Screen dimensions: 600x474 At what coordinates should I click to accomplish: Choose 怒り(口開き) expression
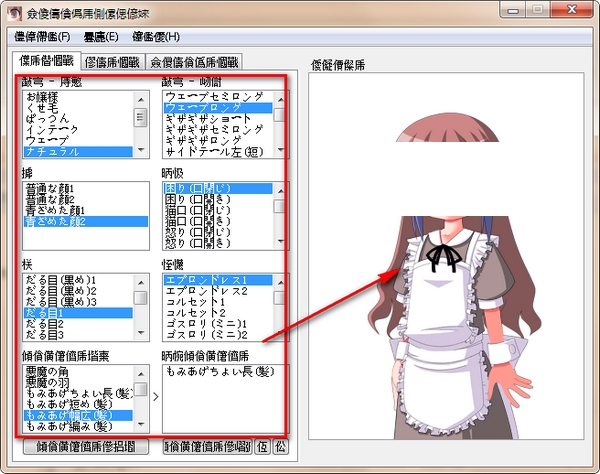218,243
